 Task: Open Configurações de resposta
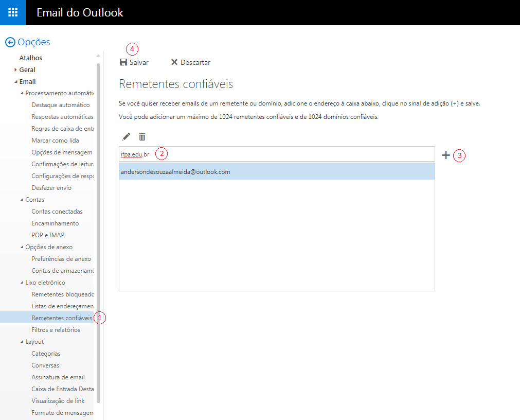pyautogui.click(x=62, y=176)
